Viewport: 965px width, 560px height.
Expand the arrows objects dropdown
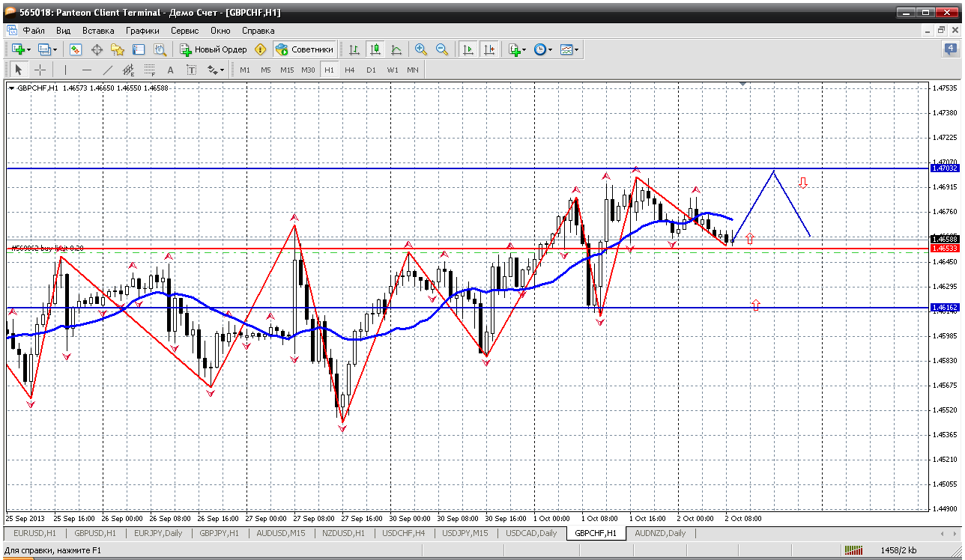222,70
